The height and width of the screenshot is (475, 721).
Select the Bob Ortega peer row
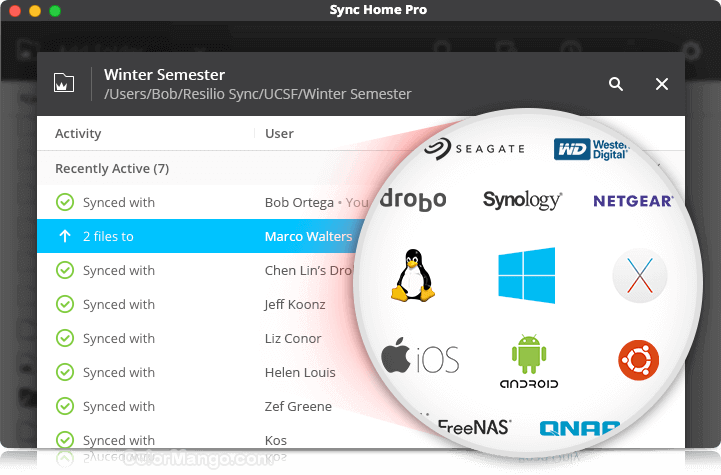[299, 203]
